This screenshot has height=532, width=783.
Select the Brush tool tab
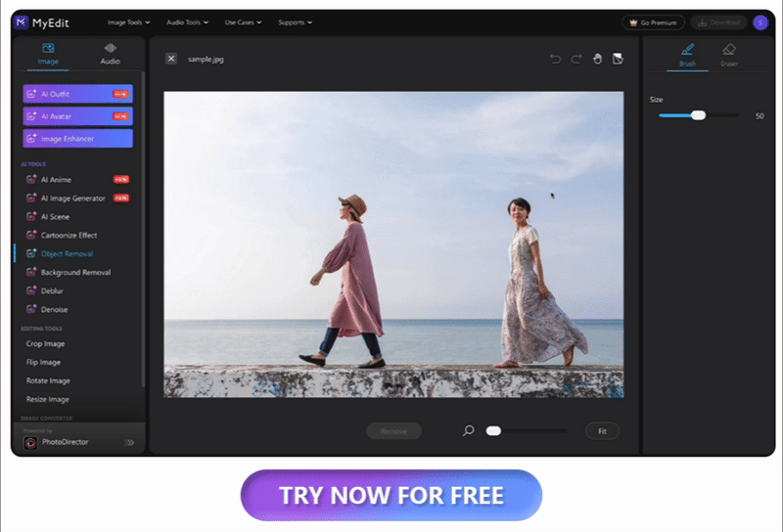(x=688, y=56)
